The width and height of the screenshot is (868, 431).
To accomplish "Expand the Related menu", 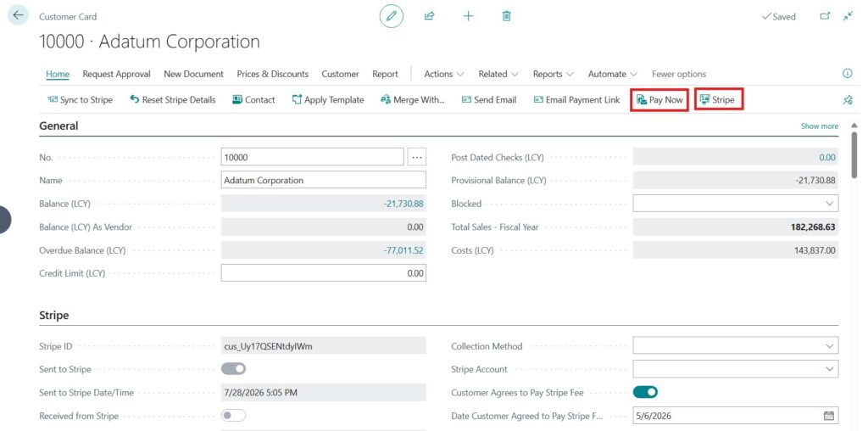I will point(498,74).
